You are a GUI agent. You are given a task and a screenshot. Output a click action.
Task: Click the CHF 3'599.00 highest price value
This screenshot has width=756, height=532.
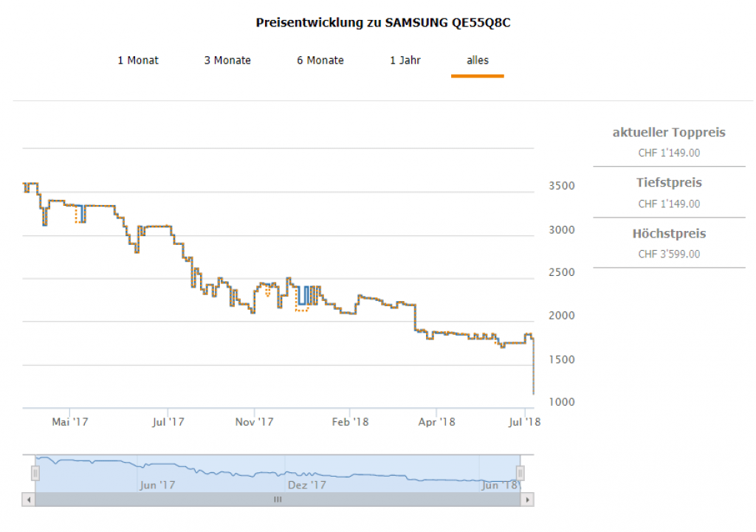click(669, 255)
